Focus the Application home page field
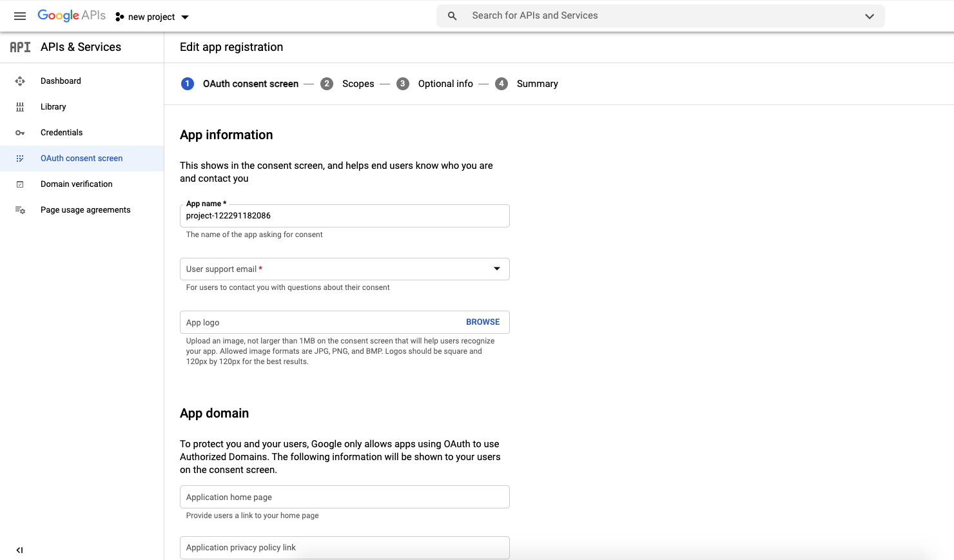Image resolution: width=954 pixels, height=560 pixels. 344,497
